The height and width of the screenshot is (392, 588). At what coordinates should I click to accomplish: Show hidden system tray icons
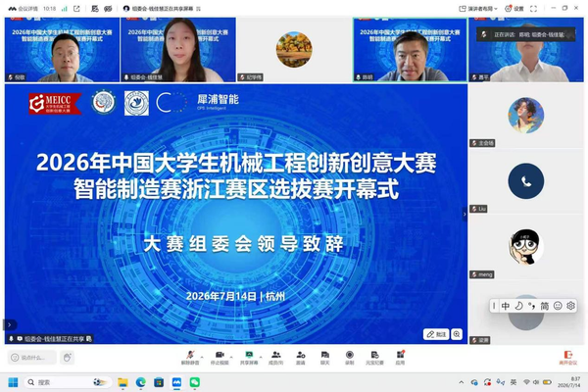(x=462, y=382)
